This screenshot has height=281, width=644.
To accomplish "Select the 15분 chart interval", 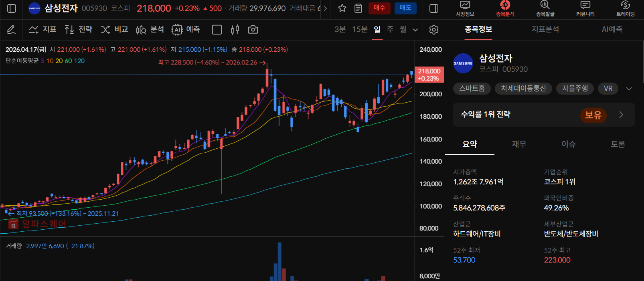I will click(360, 30).
